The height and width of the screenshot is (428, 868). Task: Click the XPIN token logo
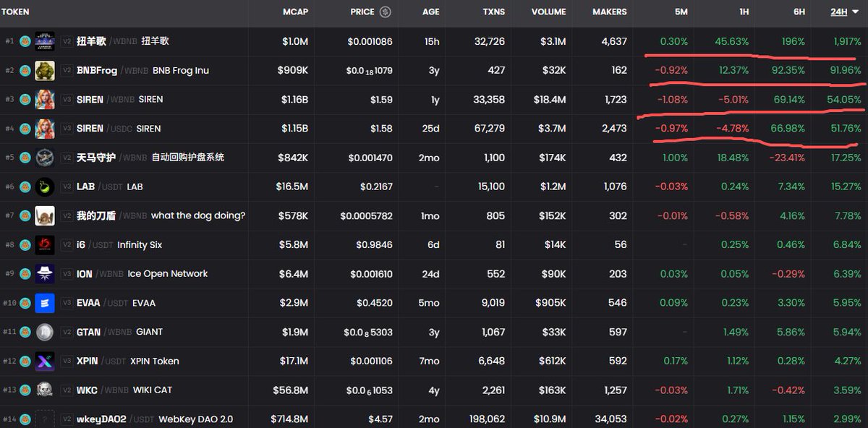pyautogui.click(x=45, y=361)
